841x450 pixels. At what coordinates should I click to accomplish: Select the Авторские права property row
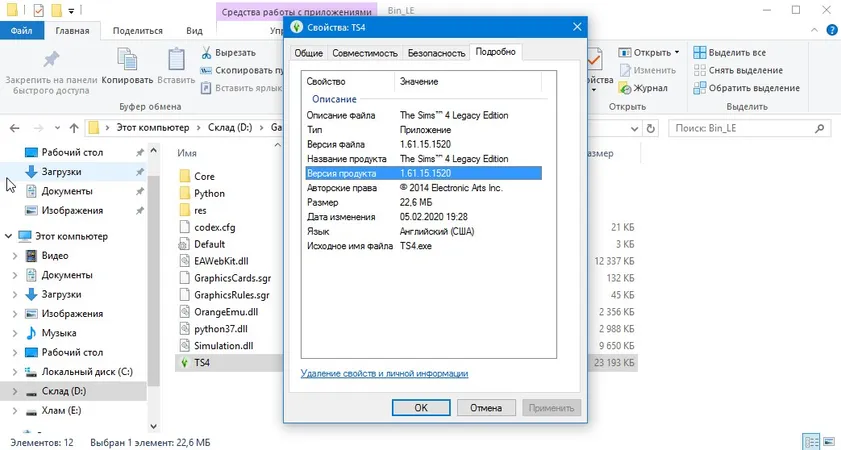(422, 188)
